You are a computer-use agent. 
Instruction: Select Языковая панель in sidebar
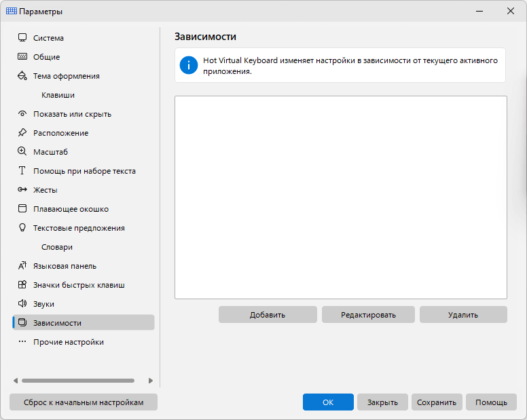click(x=84, y=266)
